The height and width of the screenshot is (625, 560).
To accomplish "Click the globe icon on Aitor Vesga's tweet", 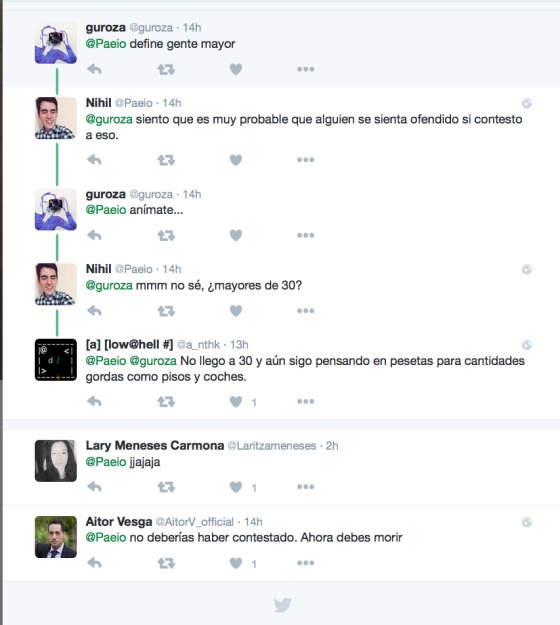I will 527,522.
